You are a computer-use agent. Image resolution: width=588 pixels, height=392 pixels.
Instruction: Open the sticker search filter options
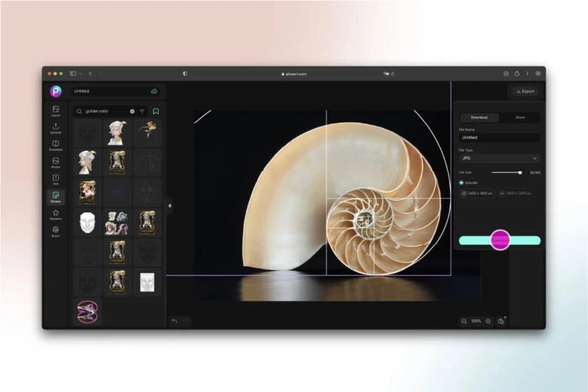coord(142,111)
